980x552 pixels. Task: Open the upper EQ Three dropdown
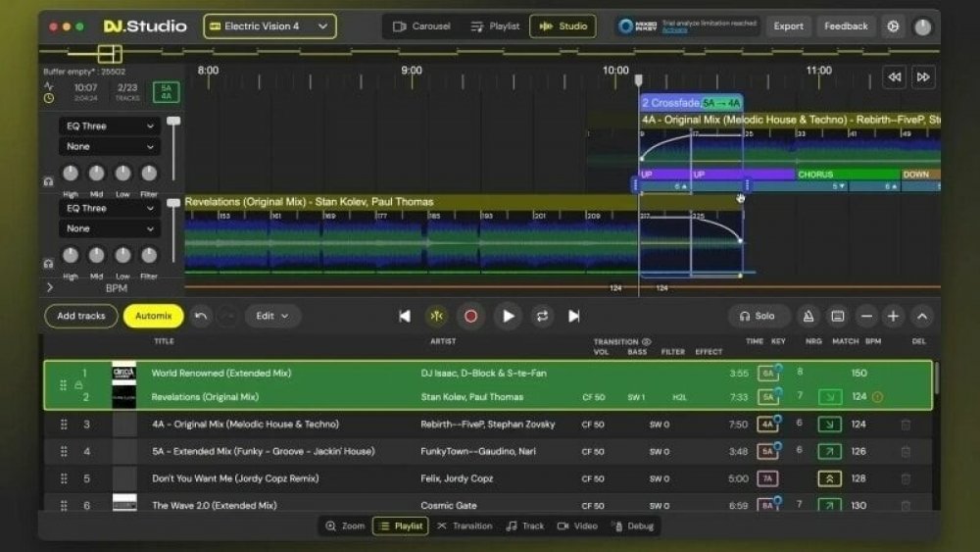[109, 125]
